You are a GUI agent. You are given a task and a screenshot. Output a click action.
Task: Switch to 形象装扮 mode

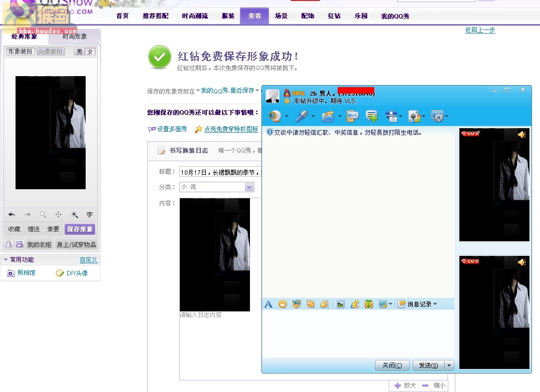(x=21, y=52)
